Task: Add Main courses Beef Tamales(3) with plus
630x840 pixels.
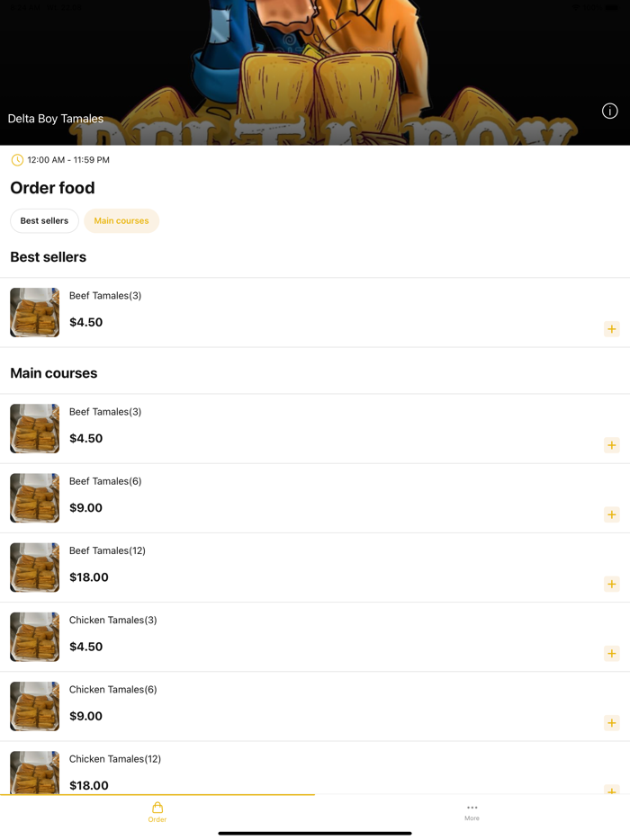Action: point(612,445)
